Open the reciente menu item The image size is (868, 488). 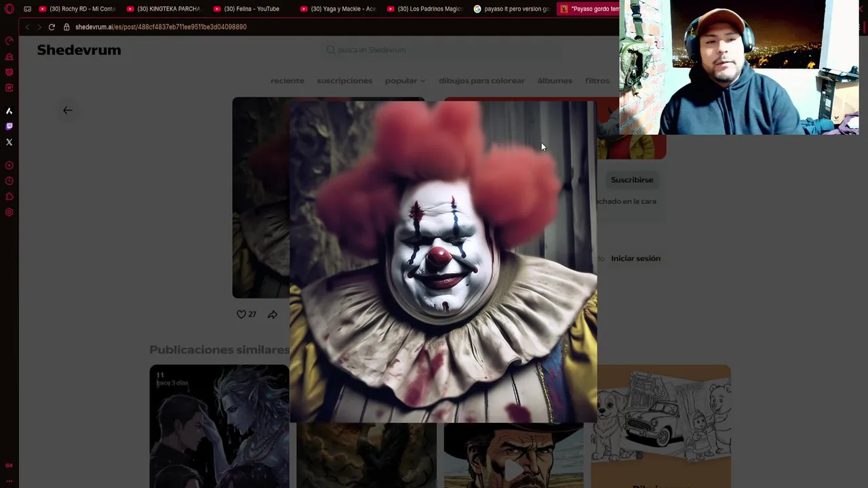[288, 81]
